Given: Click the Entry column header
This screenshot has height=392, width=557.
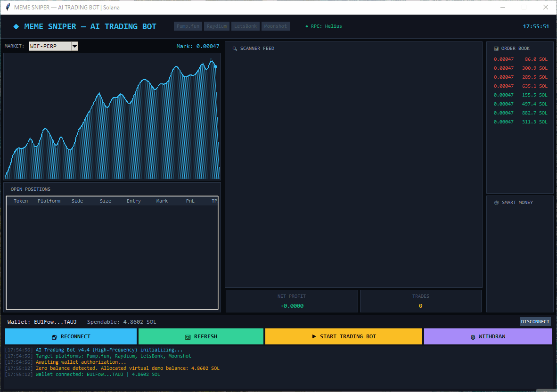Looking at the screenshot, I should (134, 201).
